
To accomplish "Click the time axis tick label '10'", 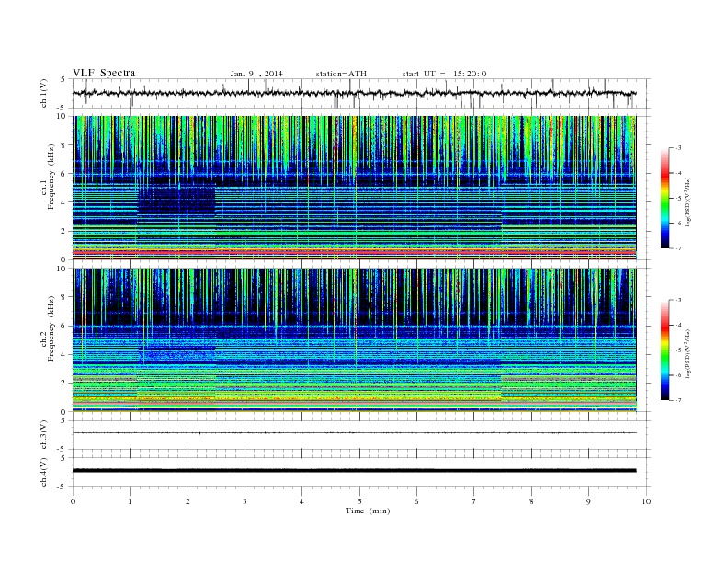I will pos(646,501).
